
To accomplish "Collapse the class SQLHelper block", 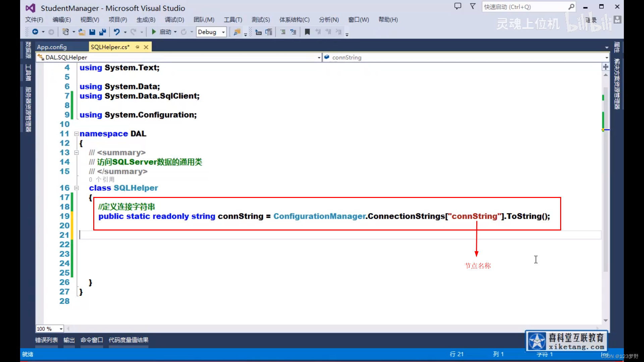I will coord(76,188).
